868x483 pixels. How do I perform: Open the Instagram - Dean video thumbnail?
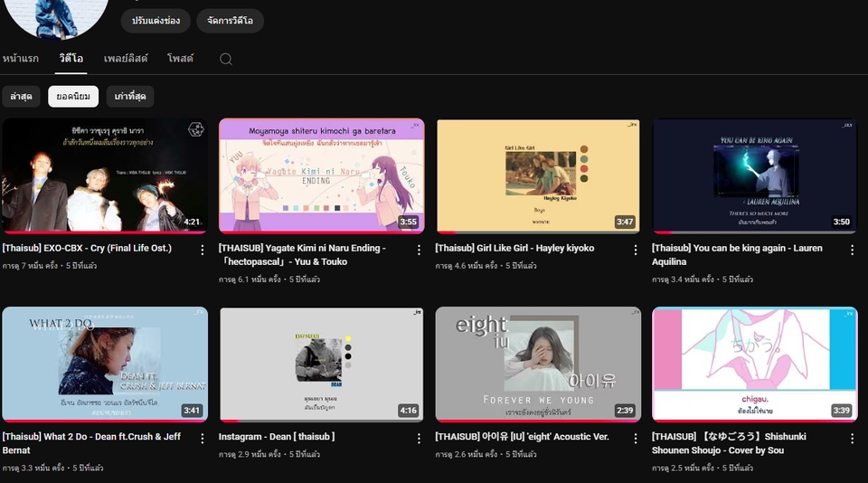pyautogui.click(x=322, y=364)
